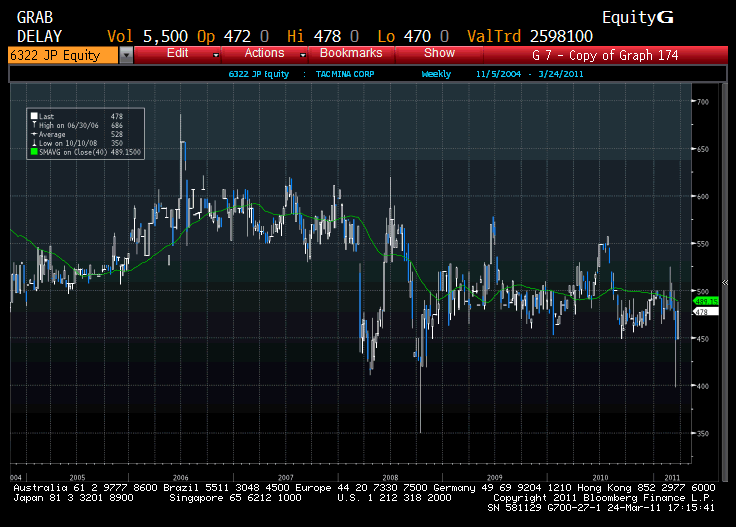
Task: Click the 2009 year label on time axis
Action: 495,478
